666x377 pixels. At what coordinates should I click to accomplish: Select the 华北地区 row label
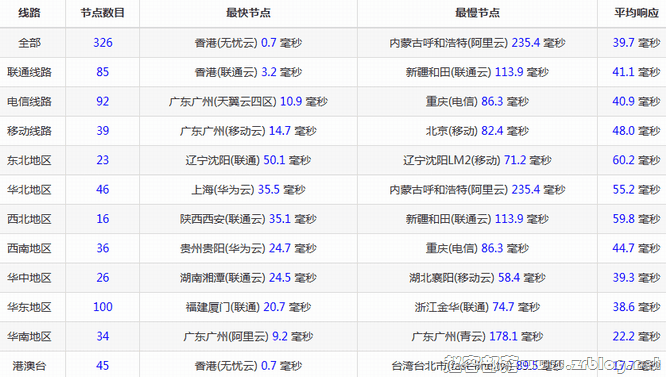pos(29,189)
